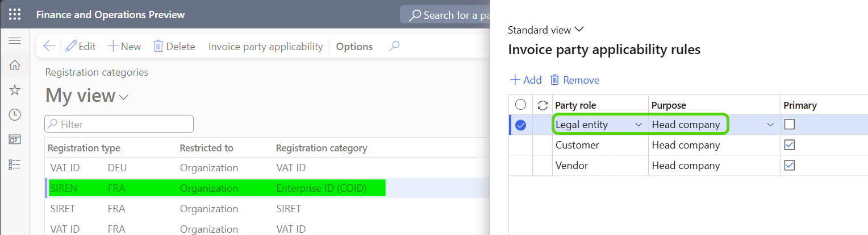
Task: Sort by the Purpose column header
Action: coord(669,105)
